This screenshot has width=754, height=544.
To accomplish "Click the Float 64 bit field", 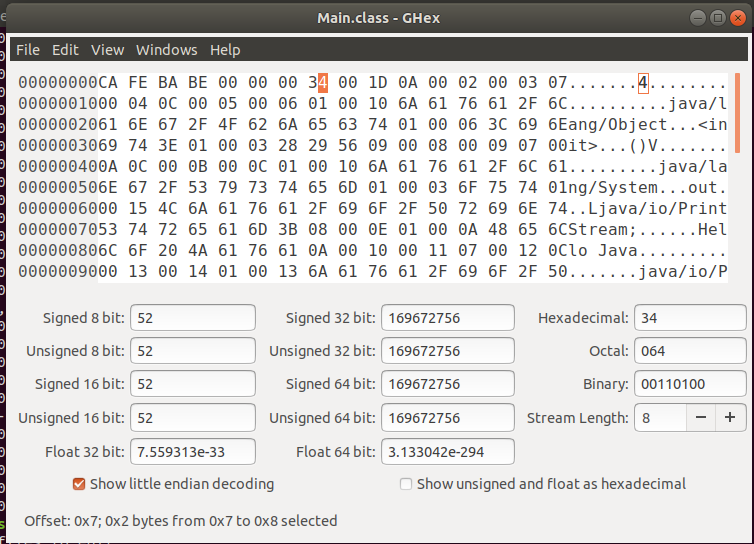I will pos(448,452).
